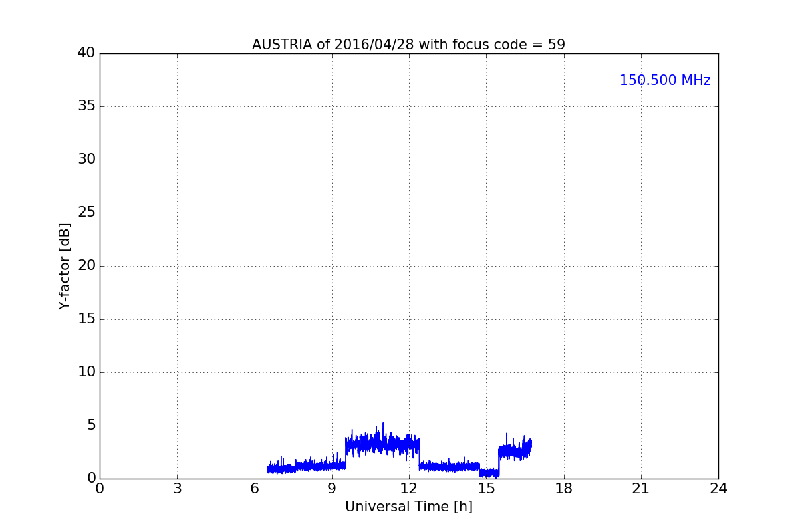Click the blue data plateau between 10 and 12 h

[x=382, y=444]
